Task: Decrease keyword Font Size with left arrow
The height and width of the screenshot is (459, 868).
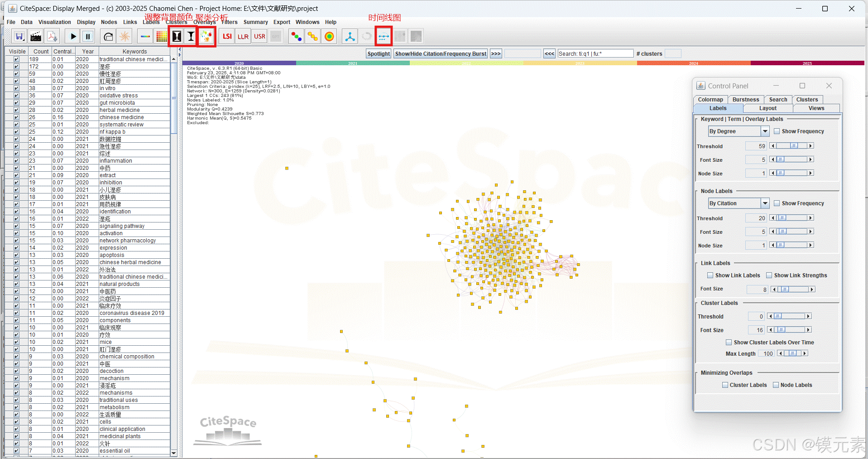Action: point(772,159)
